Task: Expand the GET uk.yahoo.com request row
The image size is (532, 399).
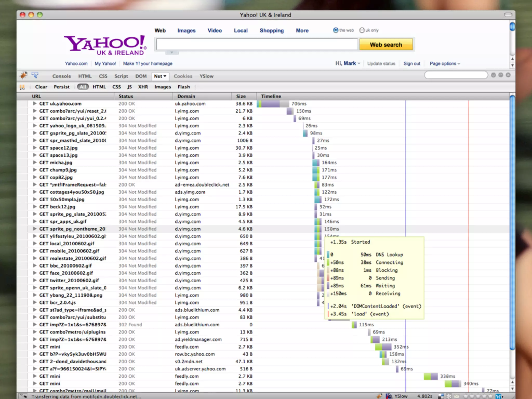Action: [35, 103]
